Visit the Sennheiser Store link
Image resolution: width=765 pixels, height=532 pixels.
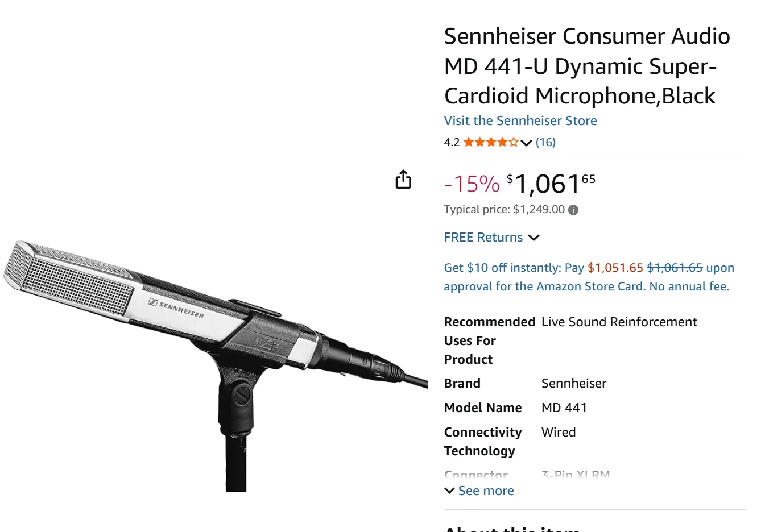click(520, 120)
